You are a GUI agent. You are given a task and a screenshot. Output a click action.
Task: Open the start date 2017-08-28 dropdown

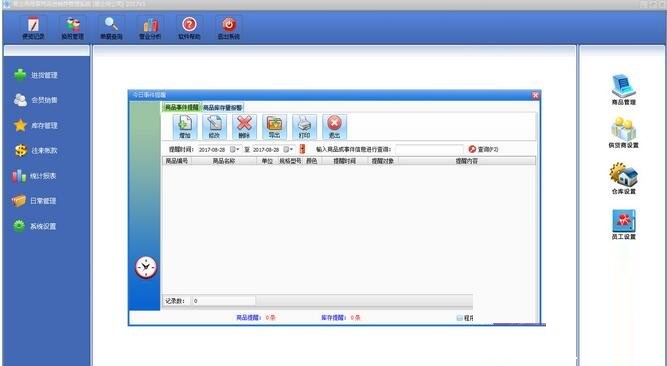coord(235,149)
